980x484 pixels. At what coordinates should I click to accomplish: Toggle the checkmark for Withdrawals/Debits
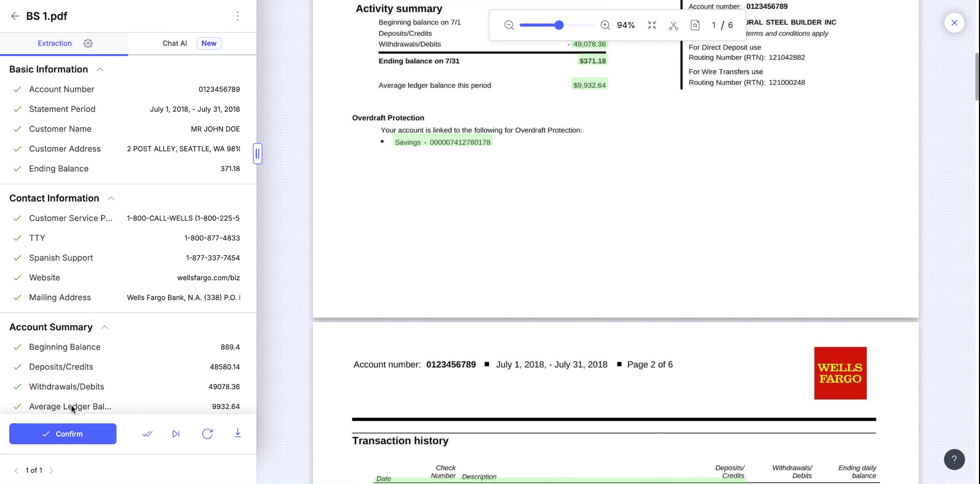[x=17, y=387]
